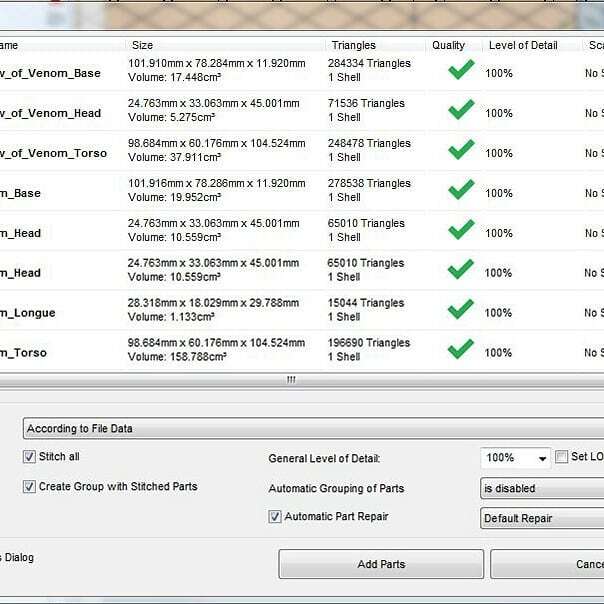Click 'Volume: 37.911cm³' size cell
The height and width of the screenshot is (604, 604).
[x=174, y=158]
